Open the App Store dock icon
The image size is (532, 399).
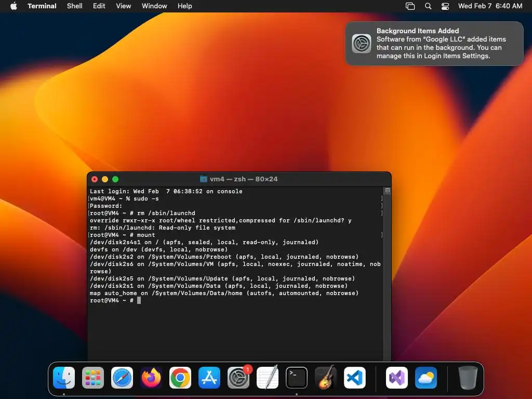tap(209, 378)
